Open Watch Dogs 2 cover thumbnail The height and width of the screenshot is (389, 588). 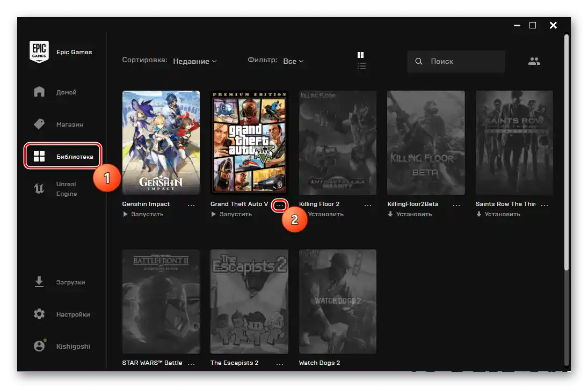(338, 302)
